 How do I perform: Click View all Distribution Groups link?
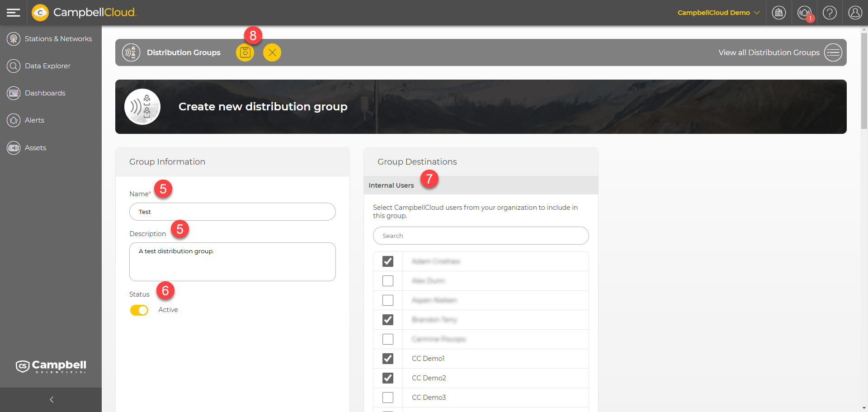point(769,52)
